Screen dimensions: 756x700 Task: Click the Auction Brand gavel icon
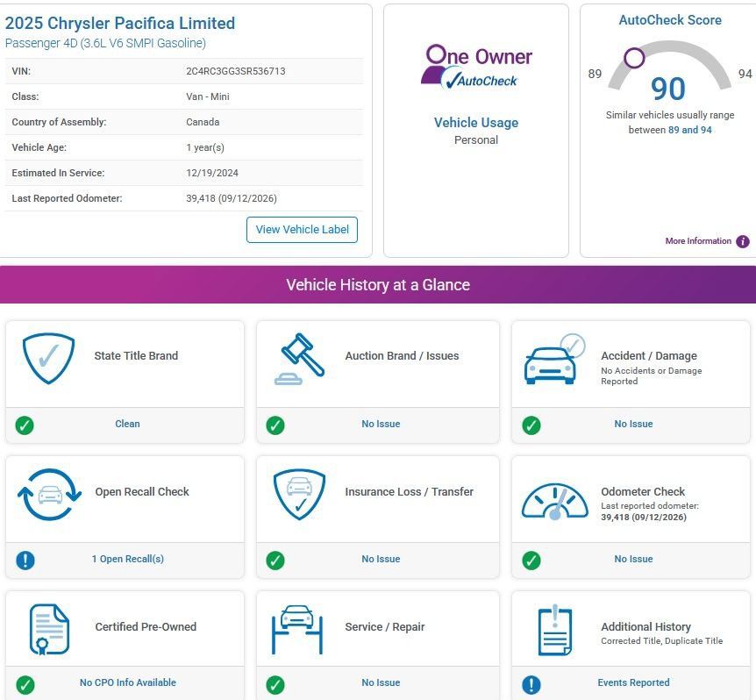click(x=299, y=359)
